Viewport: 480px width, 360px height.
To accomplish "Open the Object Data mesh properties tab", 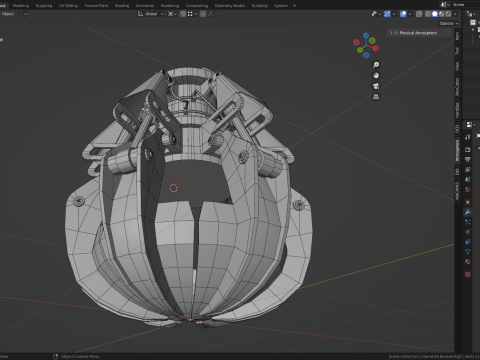I will pos(468,252).
